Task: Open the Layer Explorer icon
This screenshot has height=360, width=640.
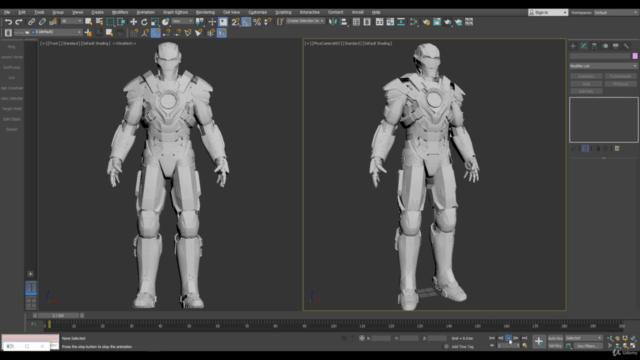Action: click(367, 22)
